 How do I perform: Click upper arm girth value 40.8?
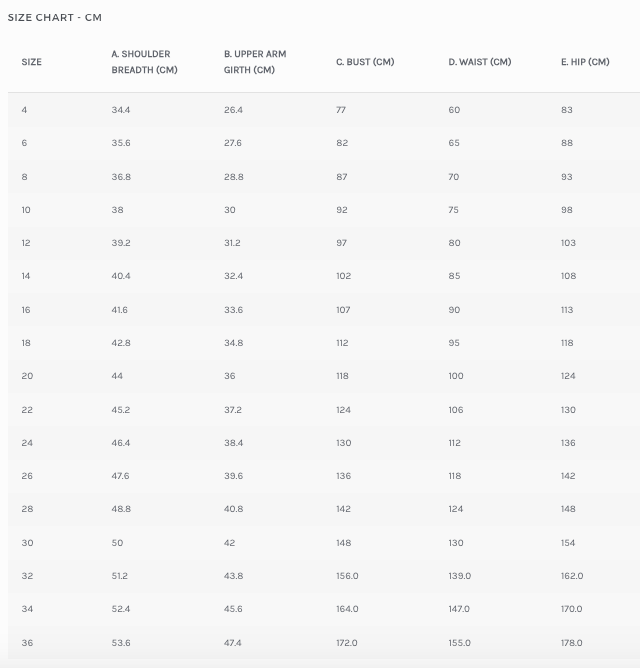[234, 509]
